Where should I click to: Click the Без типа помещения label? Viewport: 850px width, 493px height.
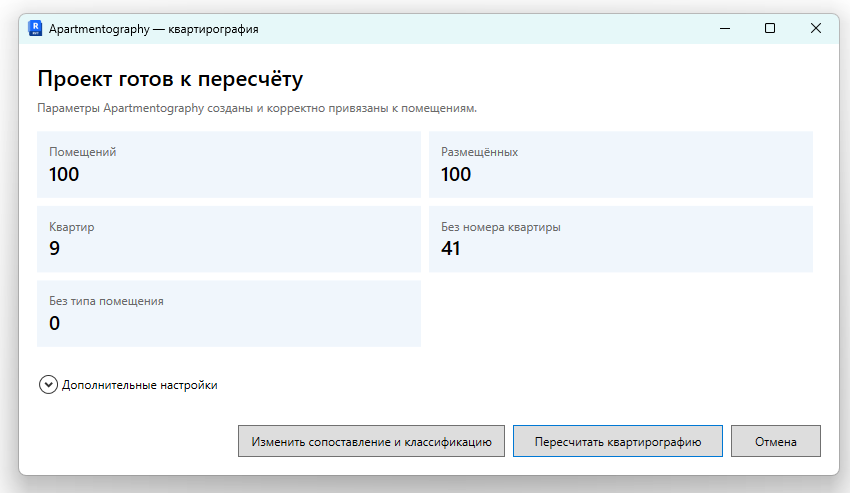coord(106,301)
